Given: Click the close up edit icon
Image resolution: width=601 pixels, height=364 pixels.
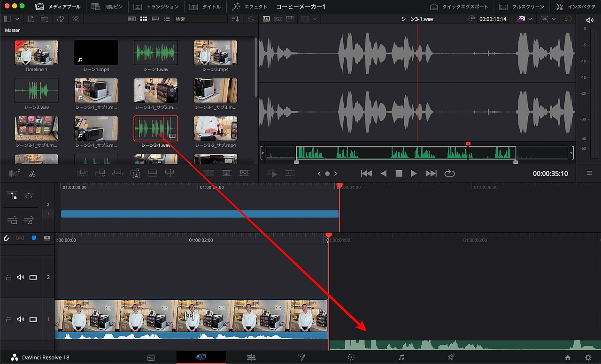Looking at the screenshot, I should pos(135,173).
